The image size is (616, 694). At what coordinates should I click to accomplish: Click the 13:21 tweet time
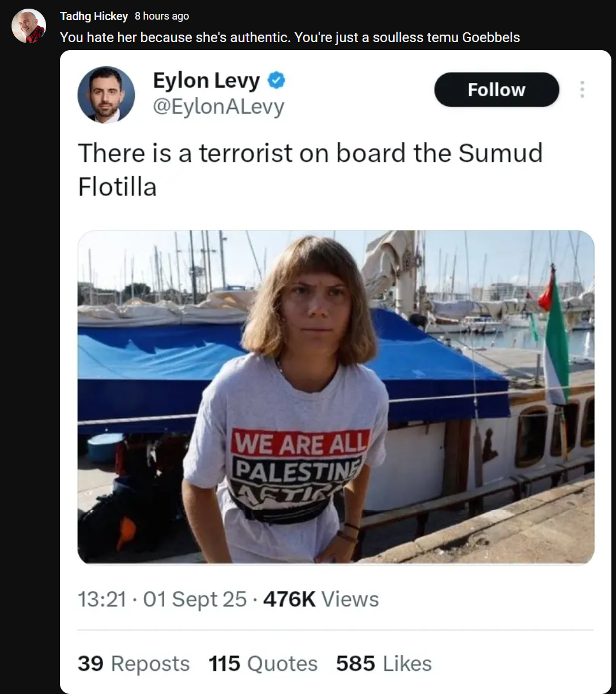(x=101, y=599)
